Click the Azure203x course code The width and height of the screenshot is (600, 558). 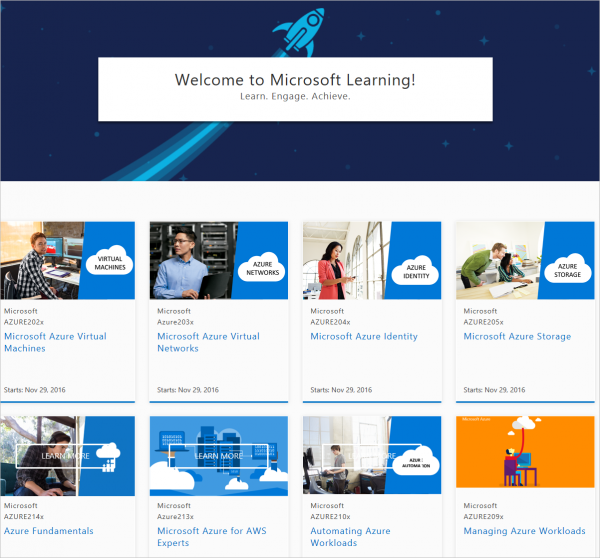[x=175, y=322]
